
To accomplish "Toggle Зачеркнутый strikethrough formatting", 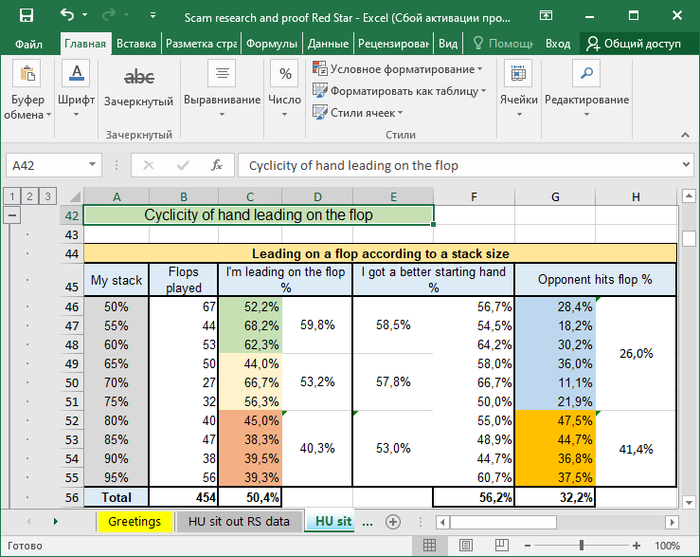I will 139,77.
